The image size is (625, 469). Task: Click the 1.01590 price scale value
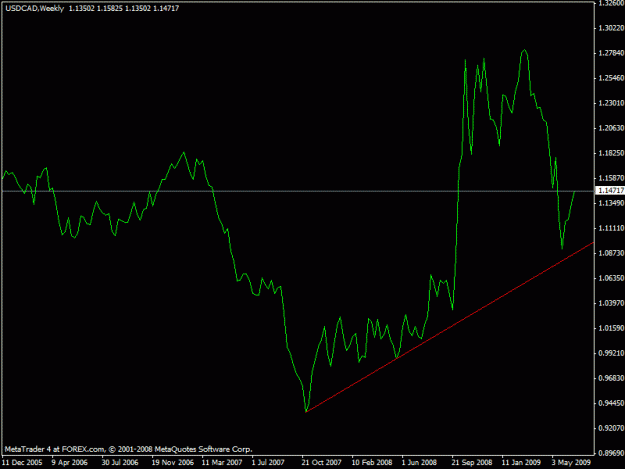[x=611, y=329]
